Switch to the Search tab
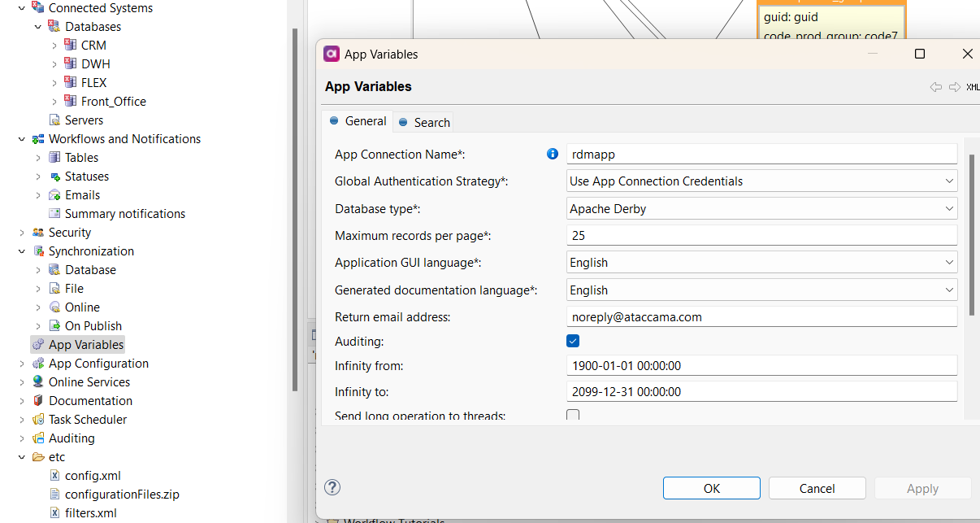This screenshot has height=523, width=980. tap(423, 122)
